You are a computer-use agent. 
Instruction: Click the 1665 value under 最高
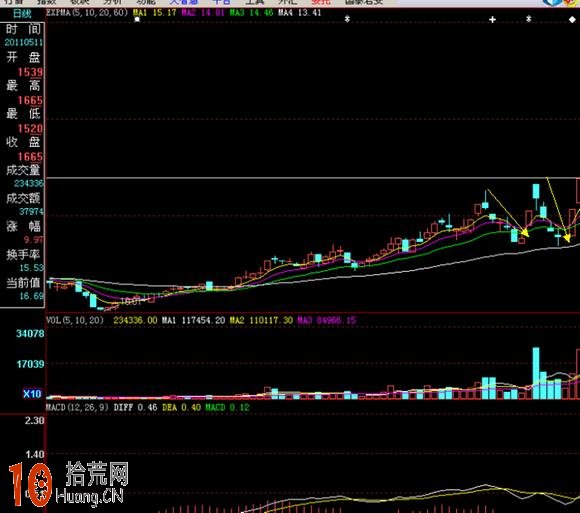30,100
